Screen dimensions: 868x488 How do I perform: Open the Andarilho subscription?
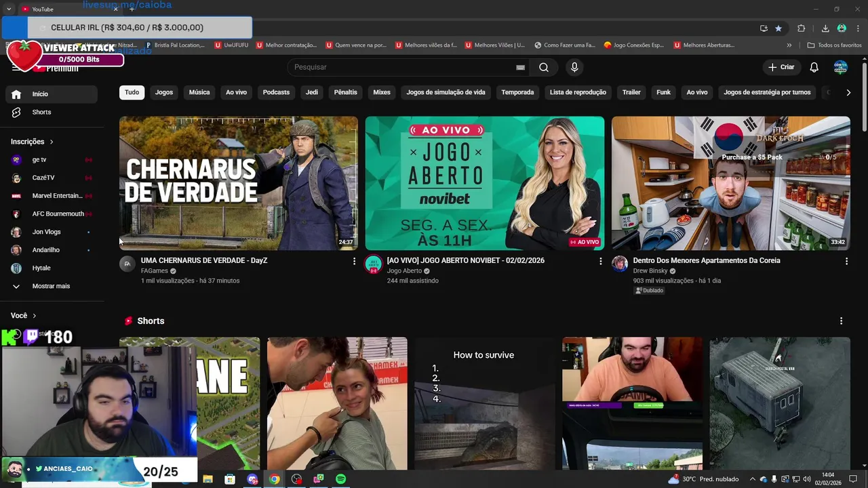[x=52, y=250]
